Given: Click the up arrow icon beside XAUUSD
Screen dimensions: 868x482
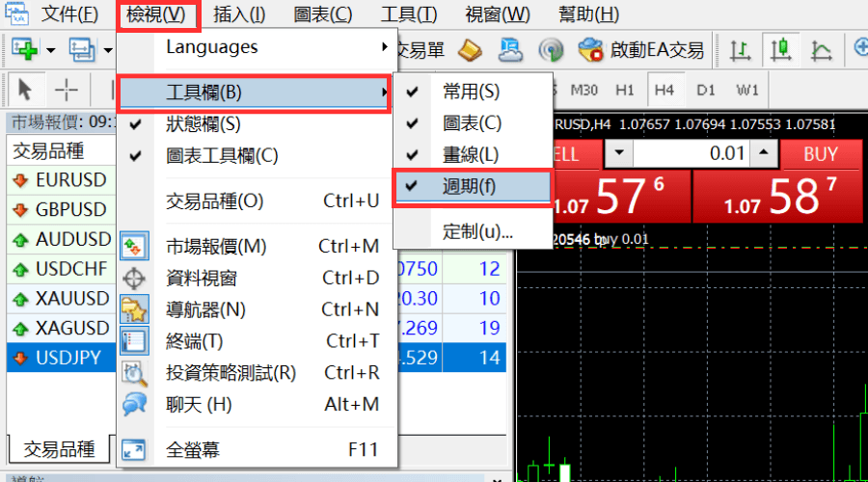Looking at the screenshot, I should pos(20,299).
